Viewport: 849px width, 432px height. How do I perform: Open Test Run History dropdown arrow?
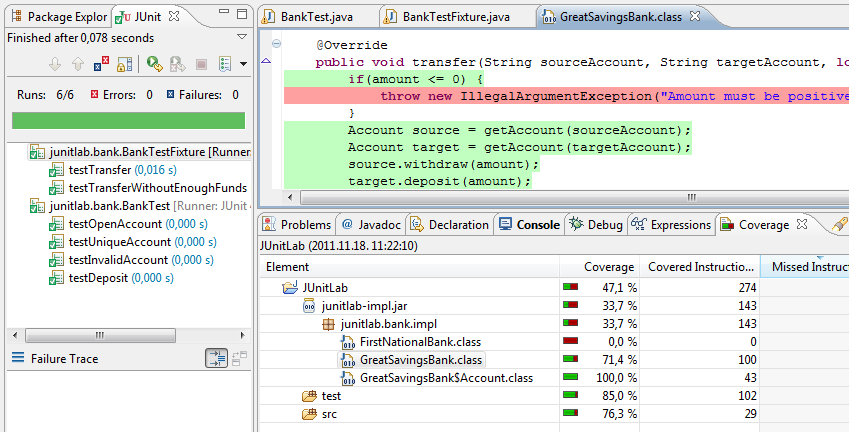pyautogui.click(x=244, y=64)
